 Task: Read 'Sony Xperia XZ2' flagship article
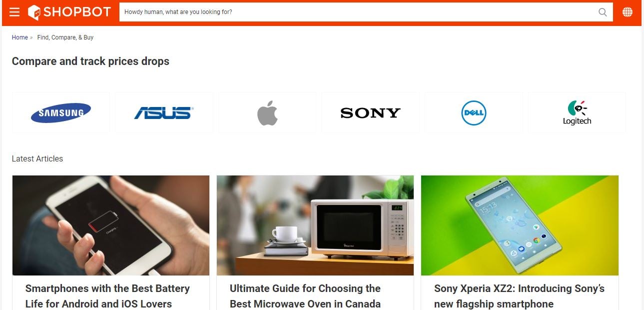click(519, 296)
